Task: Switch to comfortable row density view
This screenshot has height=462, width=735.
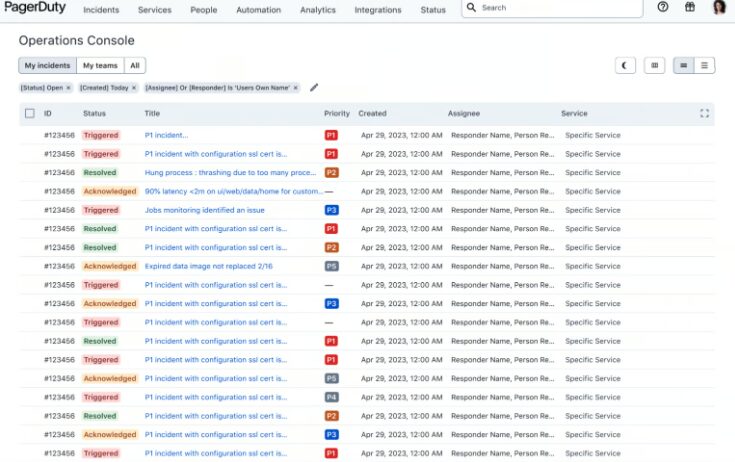Action: (683, 66)
